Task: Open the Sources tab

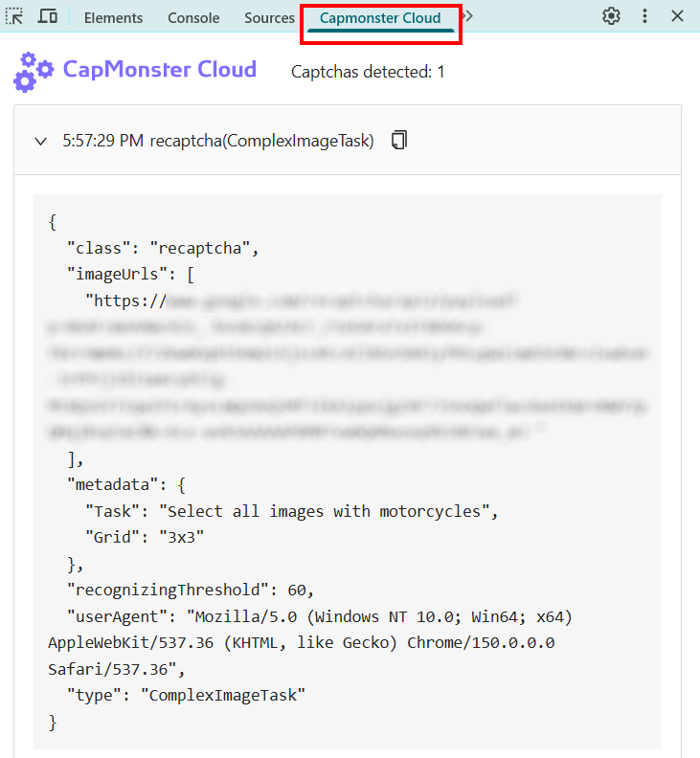Action: 269,18
